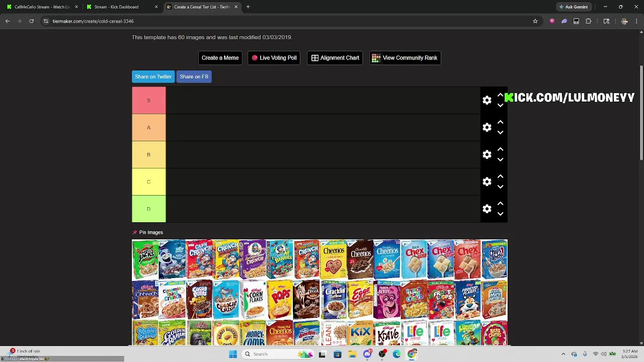Select the Corn Pops cereal image
This screenshot has height=362, width=644.
click(280, 300)
